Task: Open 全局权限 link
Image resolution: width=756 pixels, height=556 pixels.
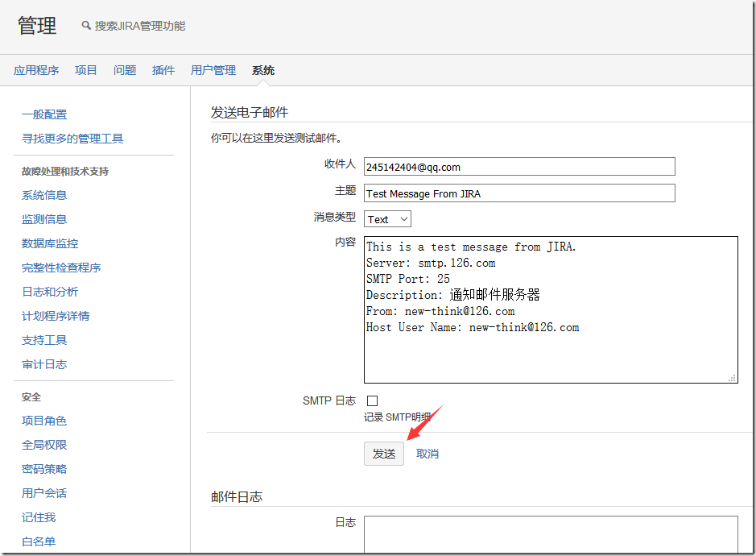Action: (x=44, y=445)
